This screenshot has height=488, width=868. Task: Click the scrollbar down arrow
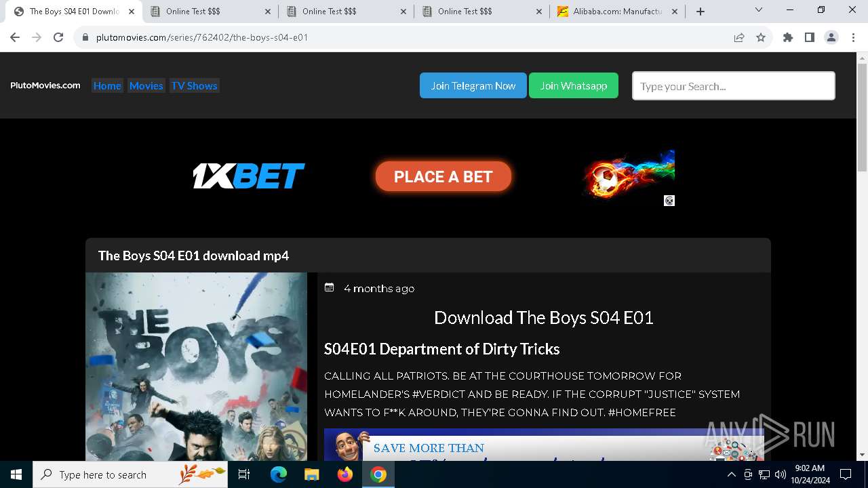pos(862,455)
